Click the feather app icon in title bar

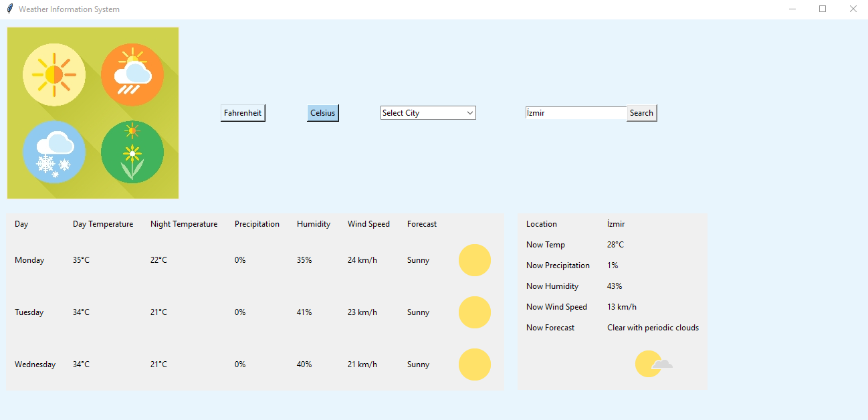(x=9, y=9)
